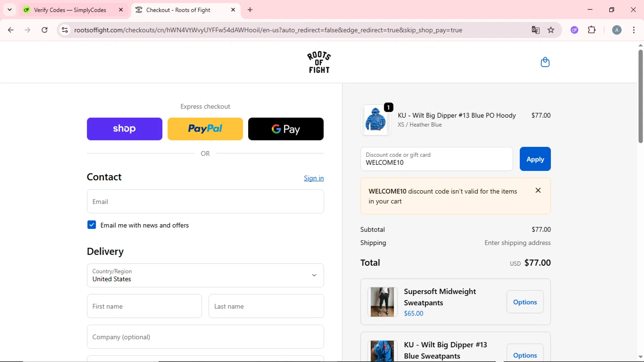Toggle Email me with news and offers
This screenshot has width=644, height=362.
[x=91, y=225]
